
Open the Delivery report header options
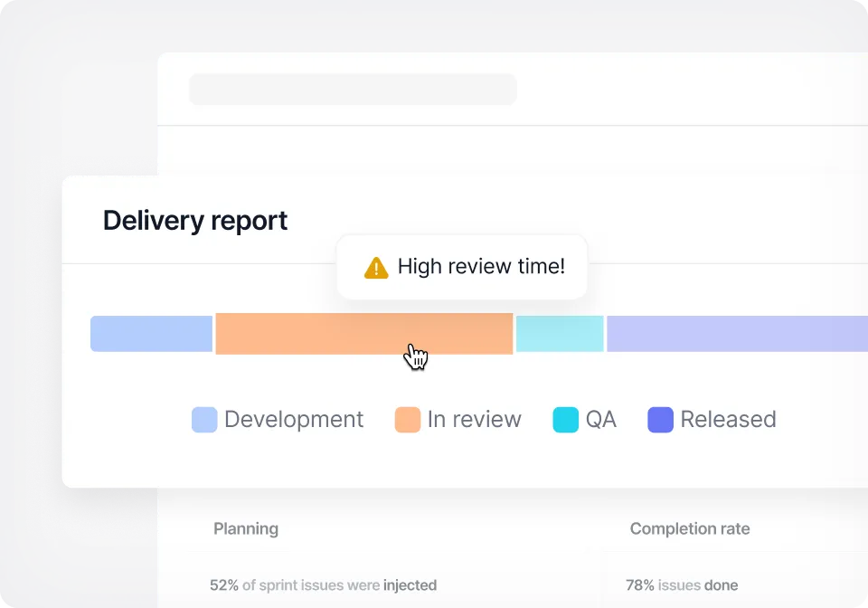(x=195, y=220)
